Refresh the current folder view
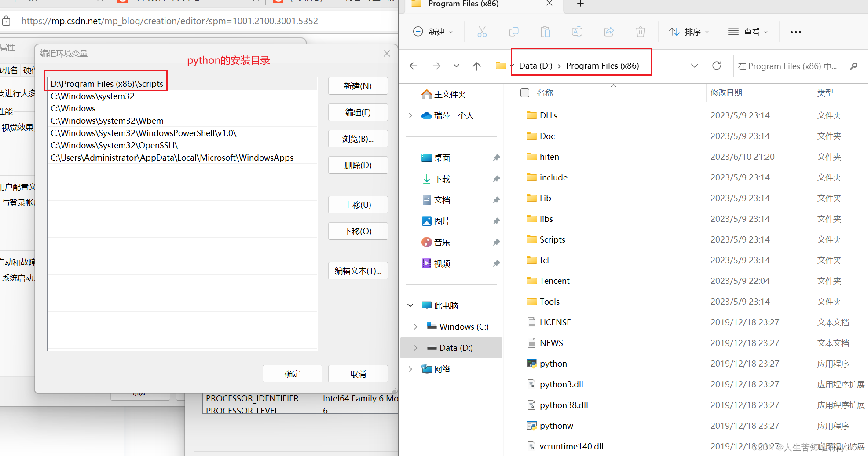 (x=717, y=66)
